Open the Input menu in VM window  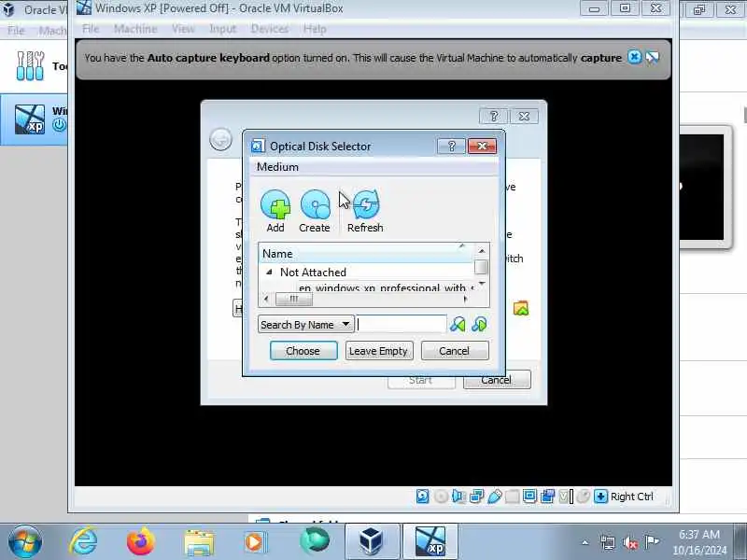[223, 29]
